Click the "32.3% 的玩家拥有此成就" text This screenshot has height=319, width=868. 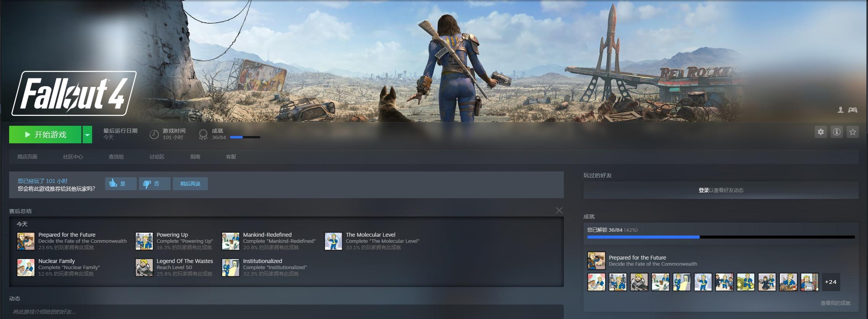coord(271,274)
